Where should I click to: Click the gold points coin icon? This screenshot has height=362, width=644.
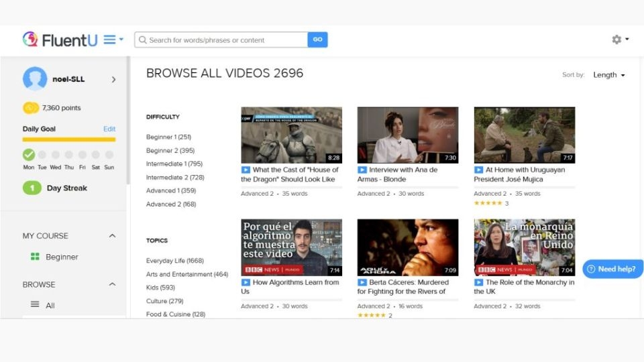(30, 108)
